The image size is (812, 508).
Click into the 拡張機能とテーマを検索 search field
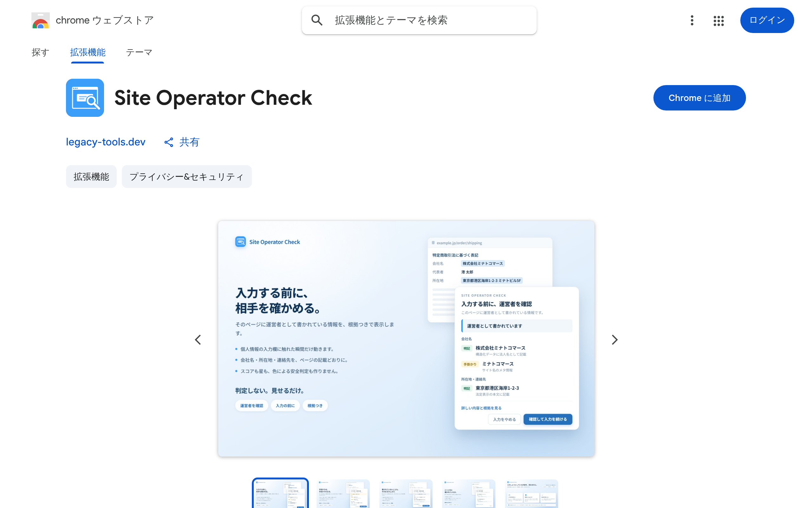[x=419, y=20]
